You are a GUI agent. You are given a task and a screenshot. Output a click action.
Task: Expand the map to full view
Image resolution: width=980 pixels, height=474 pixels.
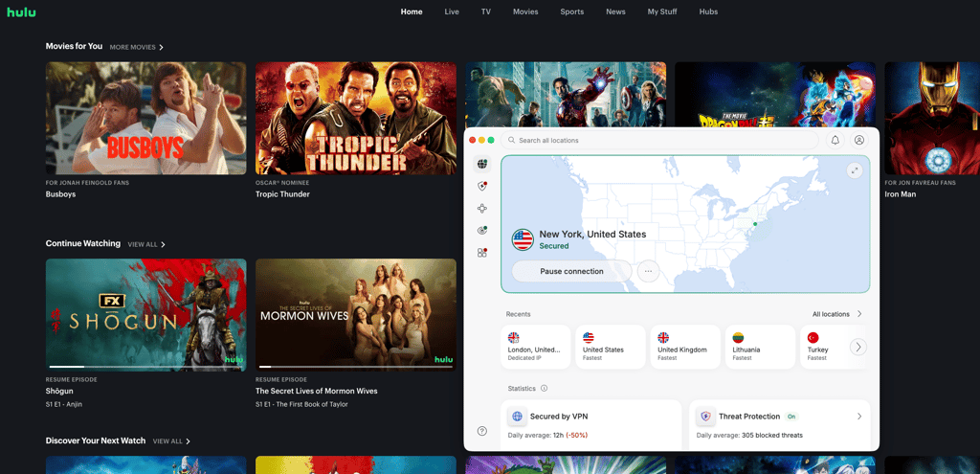(855, 170)
